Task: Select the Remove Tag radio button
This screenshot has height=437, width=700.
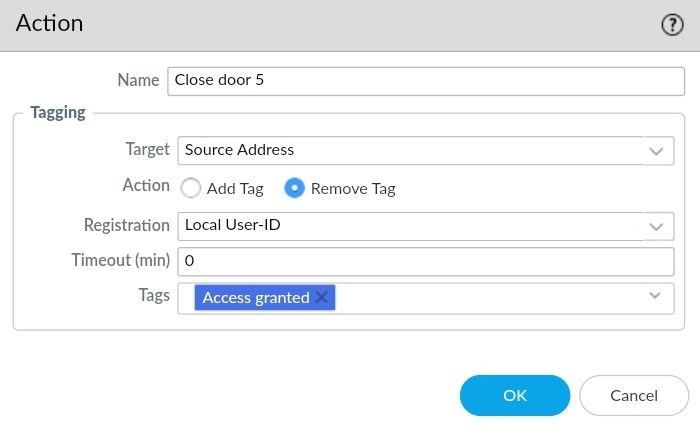Action: coord(295,188)
